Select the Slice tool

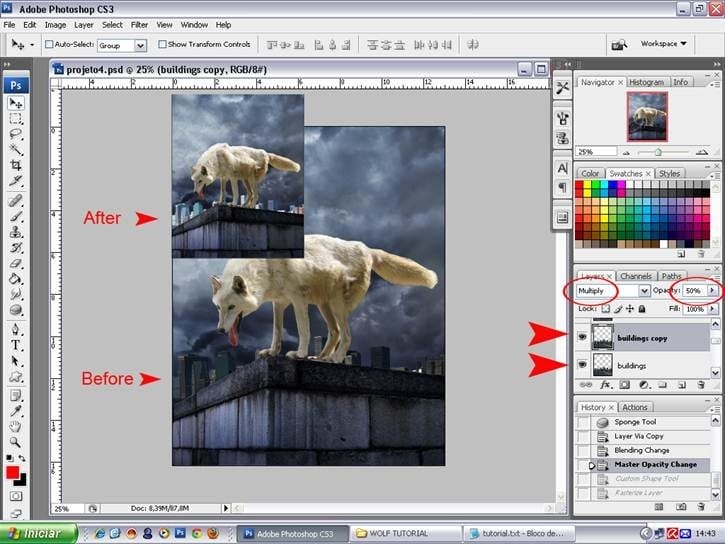(16, 181)
